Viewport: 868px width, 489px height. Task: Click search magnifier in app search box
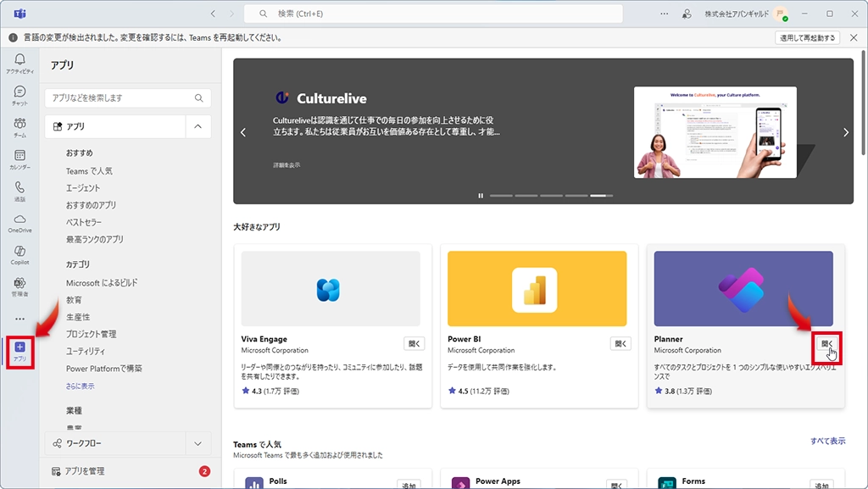(198, 98)
